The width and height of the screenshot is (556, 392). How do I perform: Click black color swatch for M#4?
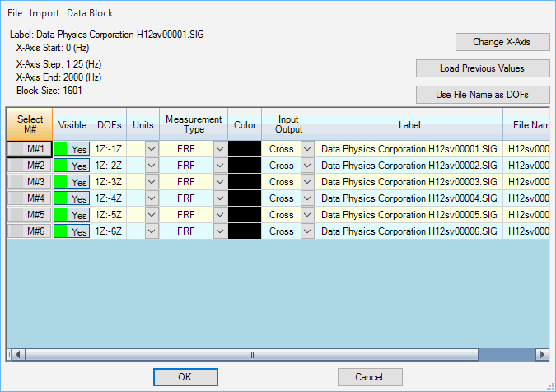click(245, 198)
